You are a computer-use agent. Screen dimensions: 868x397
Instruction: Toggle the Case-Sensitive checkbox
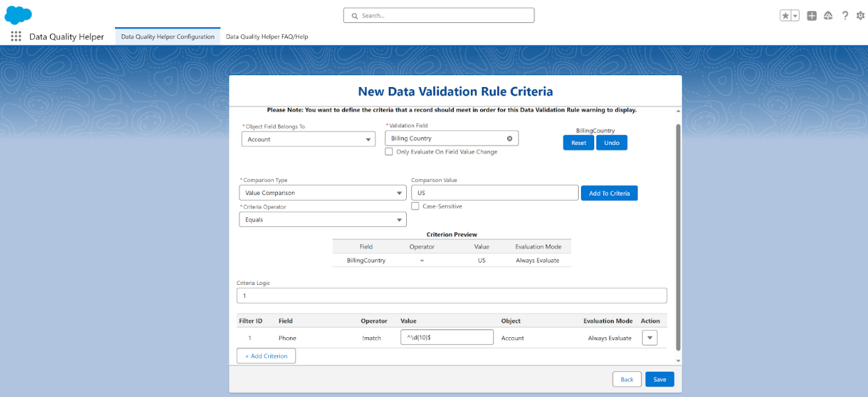pos(415,206)
